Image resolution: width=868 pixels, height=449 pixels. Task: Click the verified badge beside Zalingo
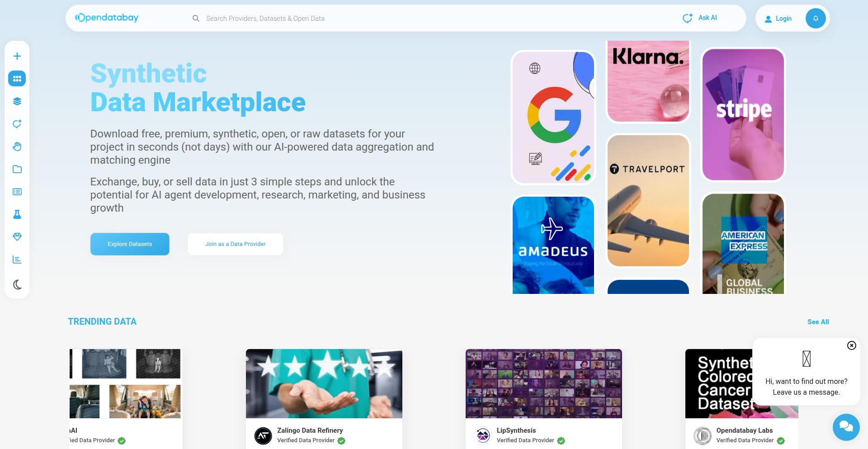point(341,441)
